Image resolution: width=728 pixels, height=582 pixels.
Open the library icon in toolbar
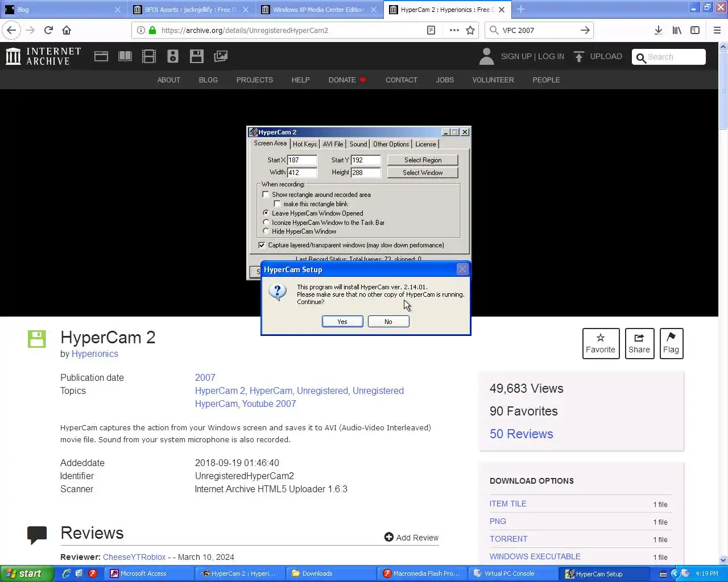[x=677, y=30]
